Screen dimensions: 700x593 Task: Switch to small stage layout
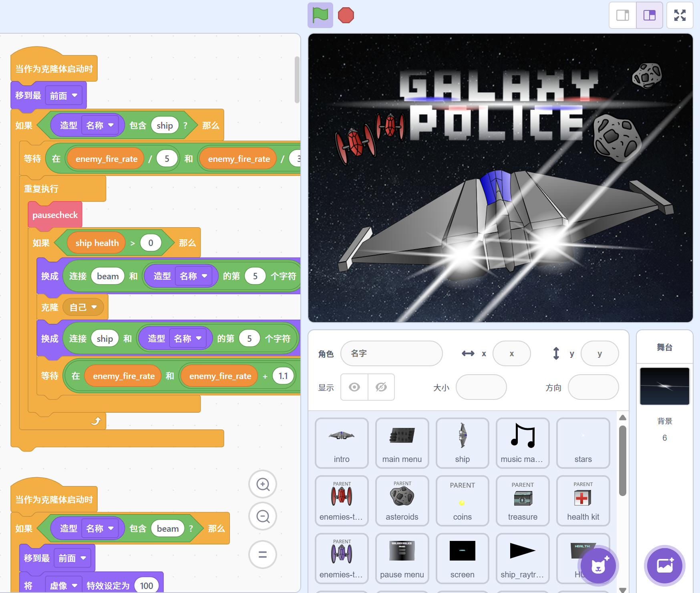click(623, 15)
